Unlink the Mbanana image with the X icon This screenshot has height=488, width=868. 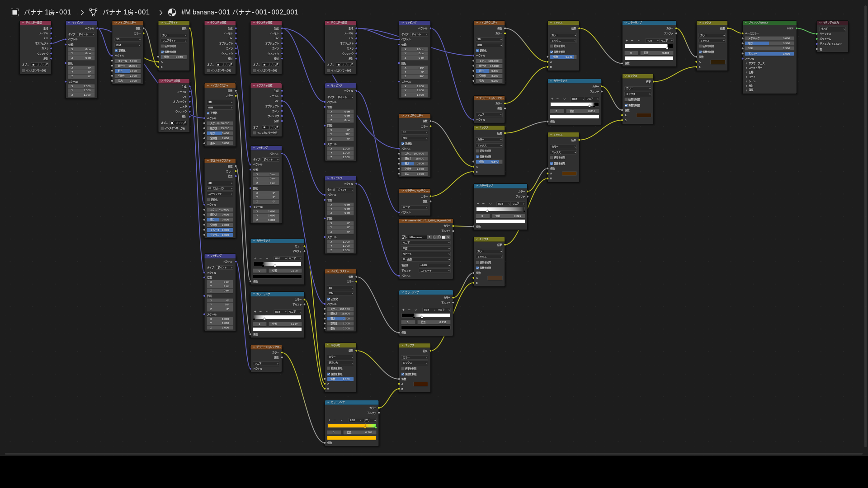[448, 237]
